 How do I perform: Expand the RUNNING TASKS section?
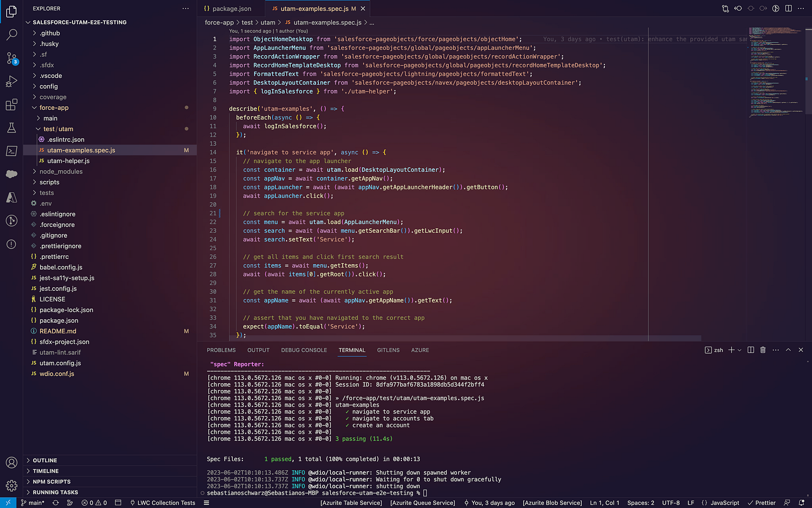pos(55,492)
